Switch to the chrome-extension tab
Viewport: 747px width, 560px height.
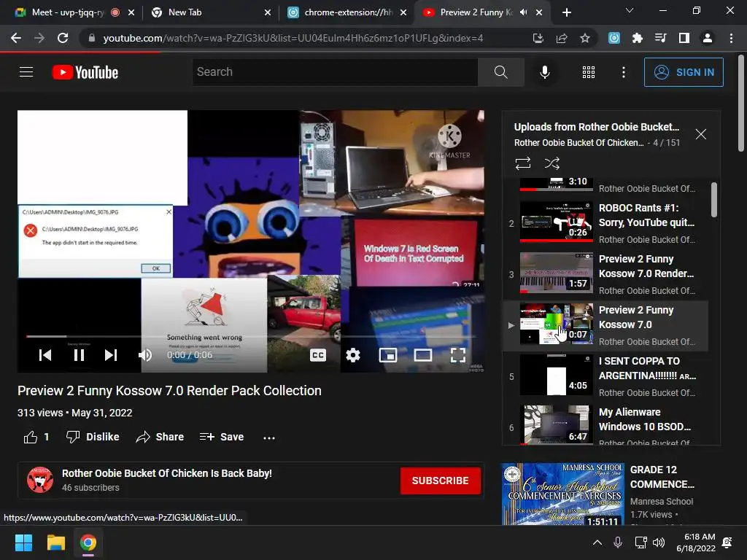pos(347,12)
